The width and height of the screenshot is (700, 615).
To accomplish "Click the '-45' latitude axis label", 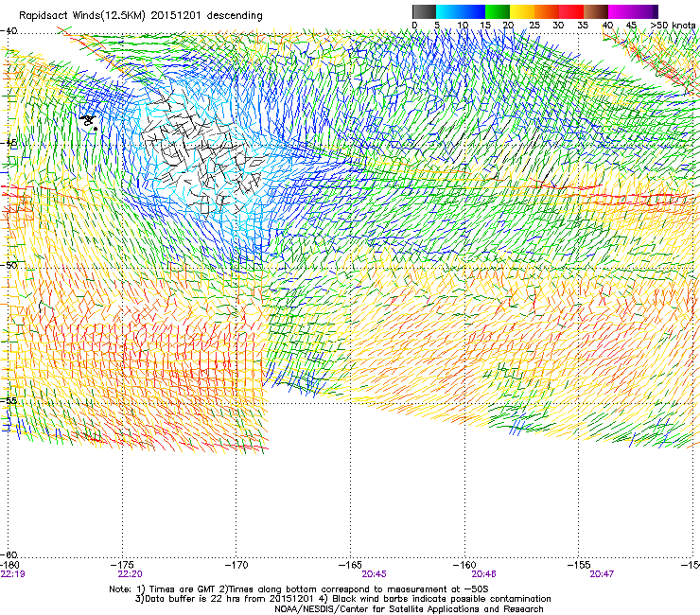I will point(9,143).
